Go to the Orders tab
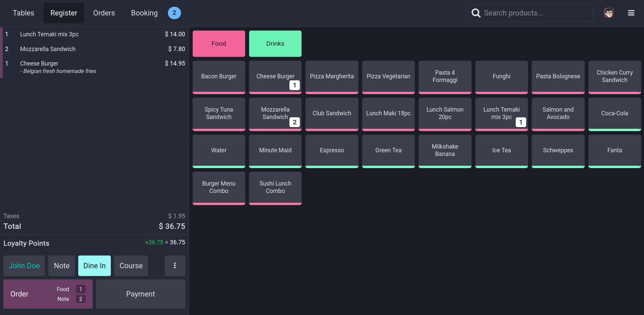This screenshot has width=644, height=315. click(x=104, y=13)
